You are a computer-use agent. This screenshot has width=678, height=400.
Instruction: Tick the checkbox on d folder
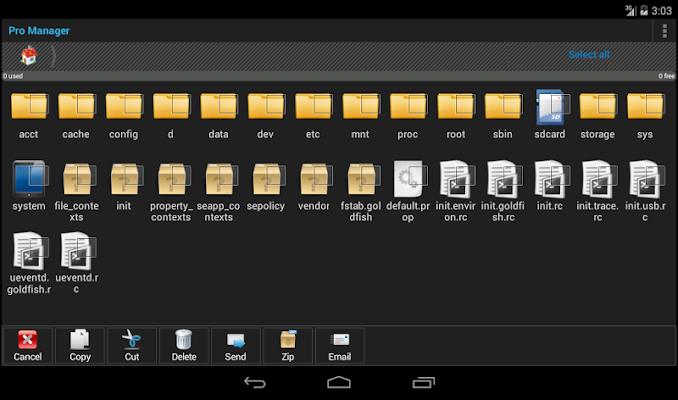[181, 104]
